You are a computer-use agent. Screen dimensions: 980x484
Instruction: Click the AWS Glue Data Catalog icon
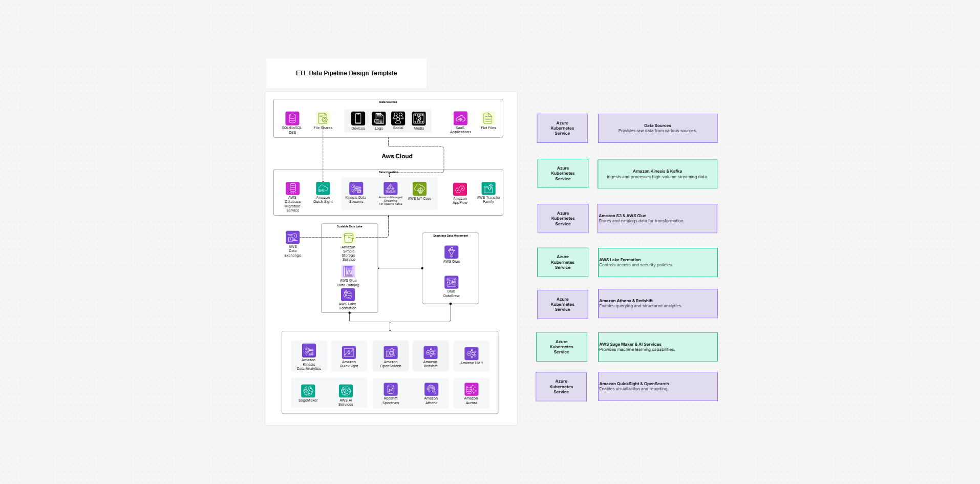click(348, 271)
